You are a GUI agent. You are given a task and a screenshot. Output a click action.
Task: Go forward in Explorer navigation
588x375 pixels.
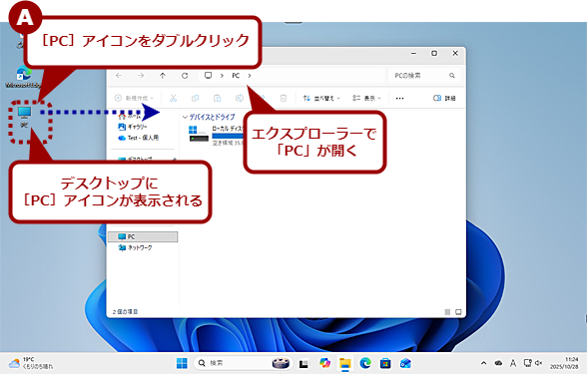pyautogui.click(x=141, y=76)
